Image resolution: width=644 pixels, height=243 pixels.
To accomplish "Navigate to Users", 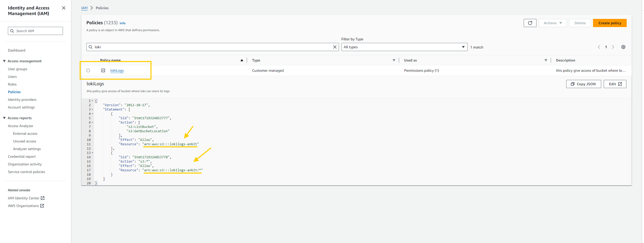I will (x=12, y=77).
